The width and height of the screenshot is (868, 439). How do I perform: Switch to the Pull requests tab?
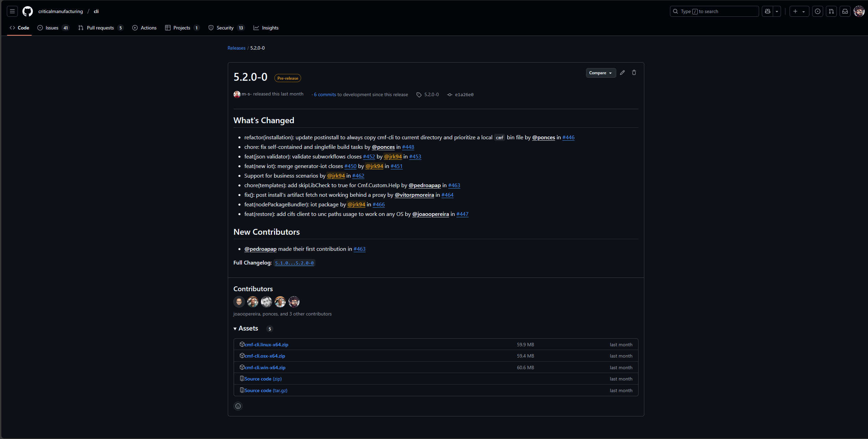coord(100,28)
